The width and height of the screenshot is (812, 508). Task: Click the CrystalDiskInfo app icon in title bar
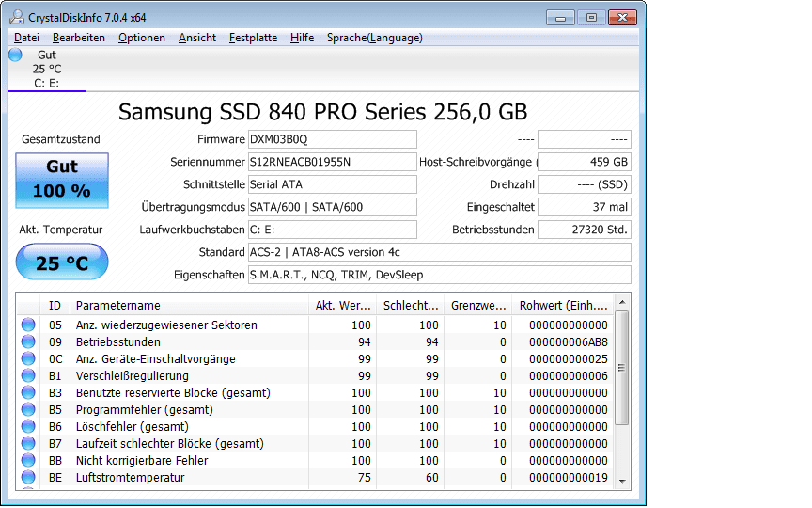[17, 17]
